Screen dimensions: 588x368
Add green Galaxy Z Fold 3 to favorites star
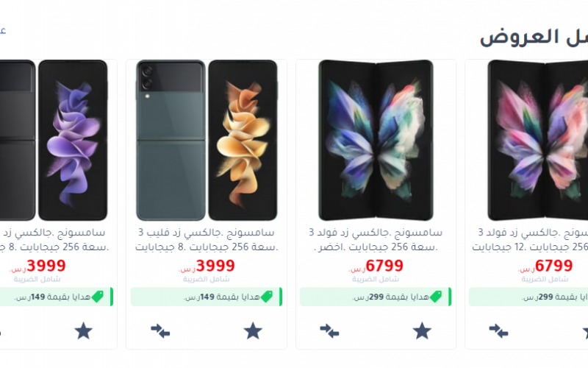pos(422,330)
